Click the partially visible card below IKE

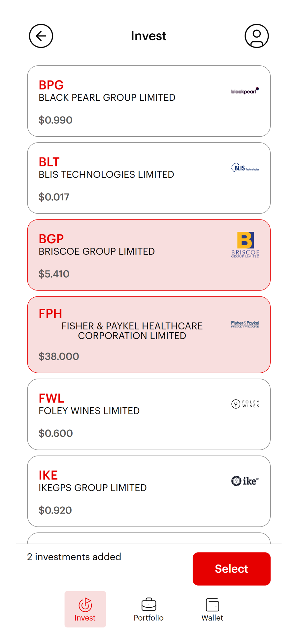148,538
